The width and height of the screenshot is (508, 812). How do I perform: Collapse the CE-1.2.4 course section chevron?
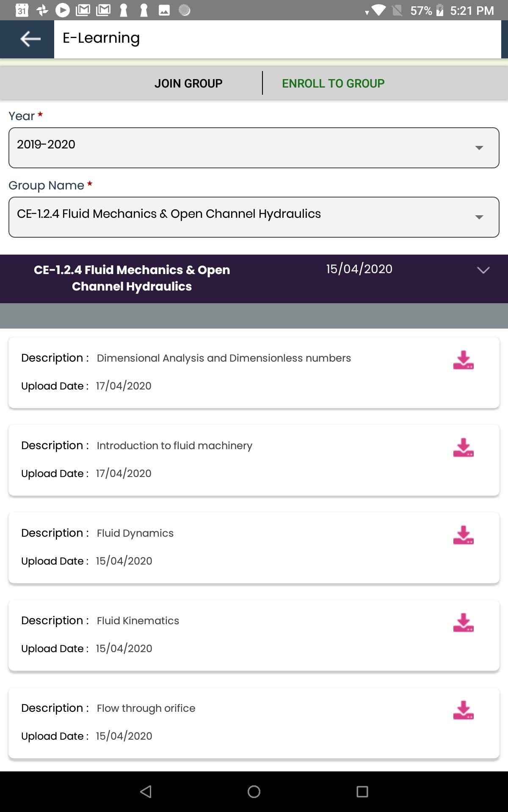click(x=483, y=270)
